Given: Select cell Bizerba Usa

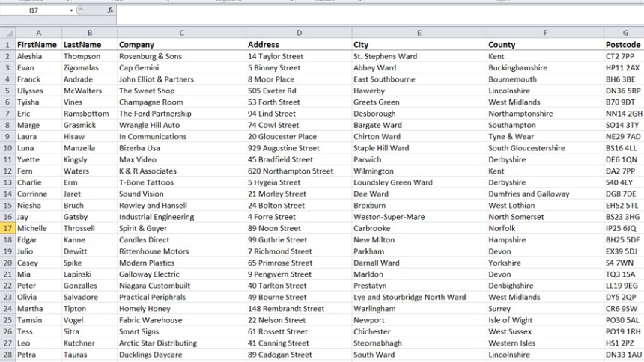Looking at the screenshot, I should (181, 148).
